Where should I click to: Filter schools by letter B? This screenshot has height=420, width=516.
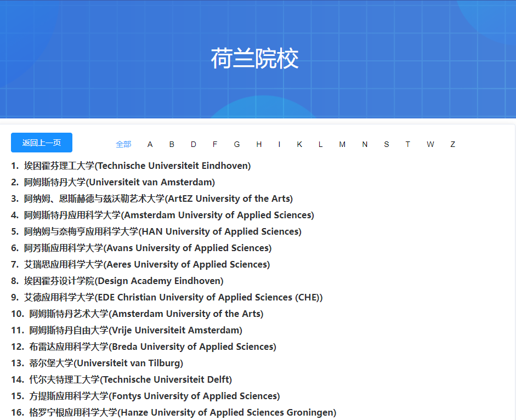pos(172,144)
